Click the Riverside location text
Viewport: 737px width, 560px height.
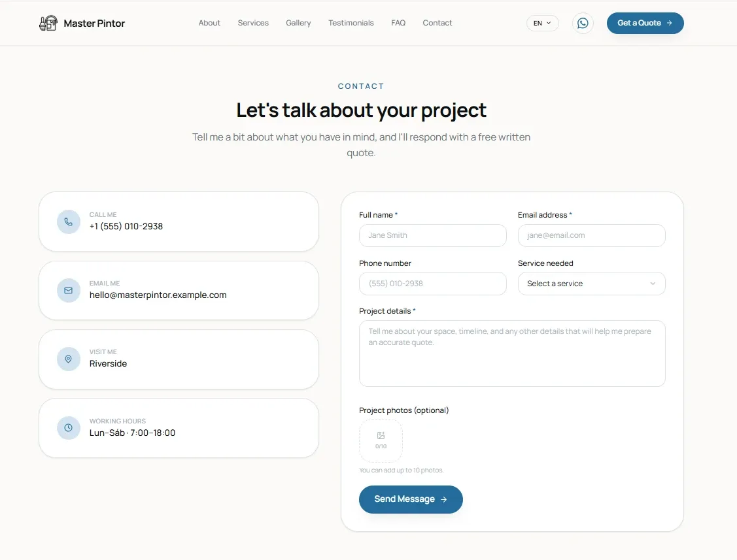pyautogui.click(x=108, y=363)
